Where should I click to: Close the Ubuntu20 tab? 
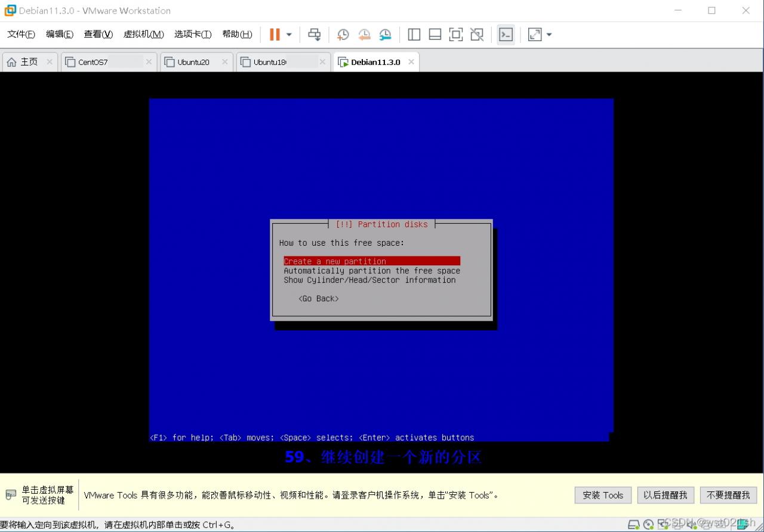(x=225, y=62)
